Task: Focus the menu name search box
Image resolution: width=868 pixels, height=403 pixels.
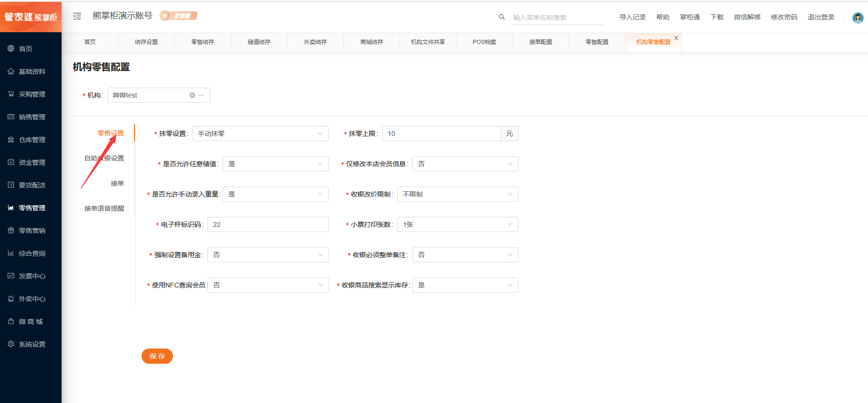Action: click(x=558, y=18)
